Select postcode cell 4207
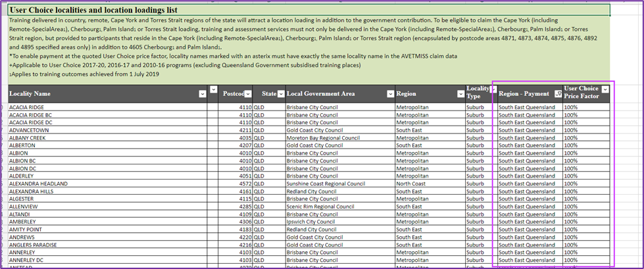Image resolution: width=644 pixels, height=269 pixels. [235, 145]
